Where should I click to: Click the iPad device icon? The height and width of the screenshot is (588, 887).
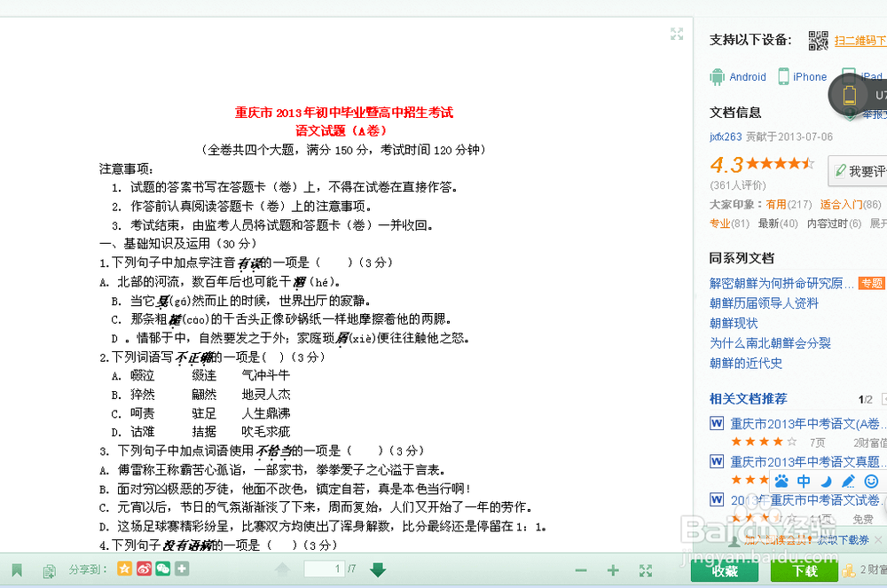846,76
